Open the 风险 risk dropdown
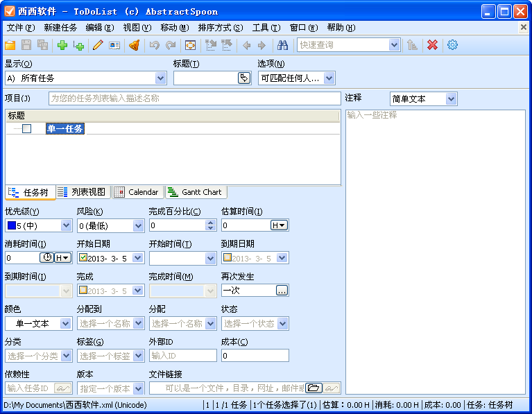 click(139, 225)
